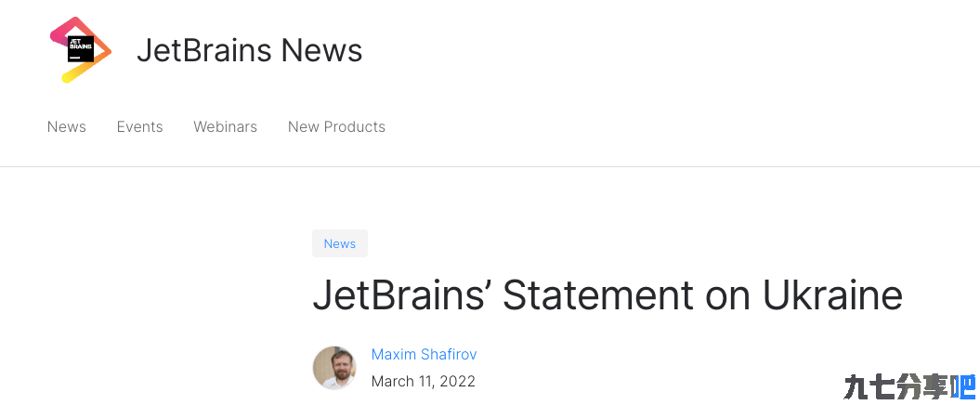This screenshot has height=405, width=980.
Task: Open the New Products section
Action: [337, 127]
